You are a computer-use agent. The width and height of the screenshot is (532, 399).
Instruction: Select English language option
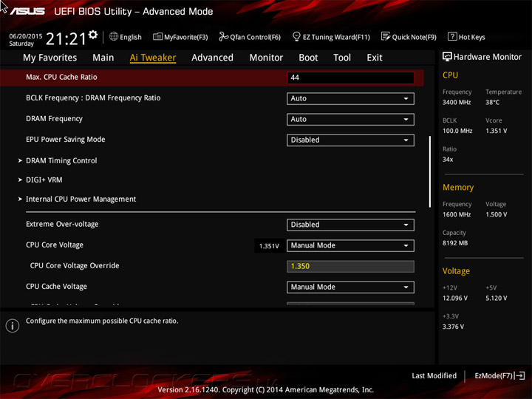(131, 37)
